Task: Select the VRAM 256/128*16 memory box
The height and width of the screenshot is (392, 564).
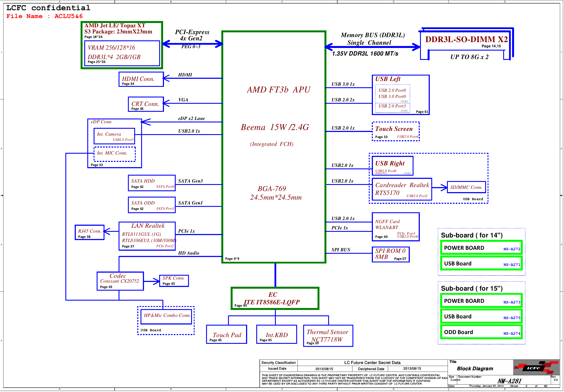Action: pos(122,53)
